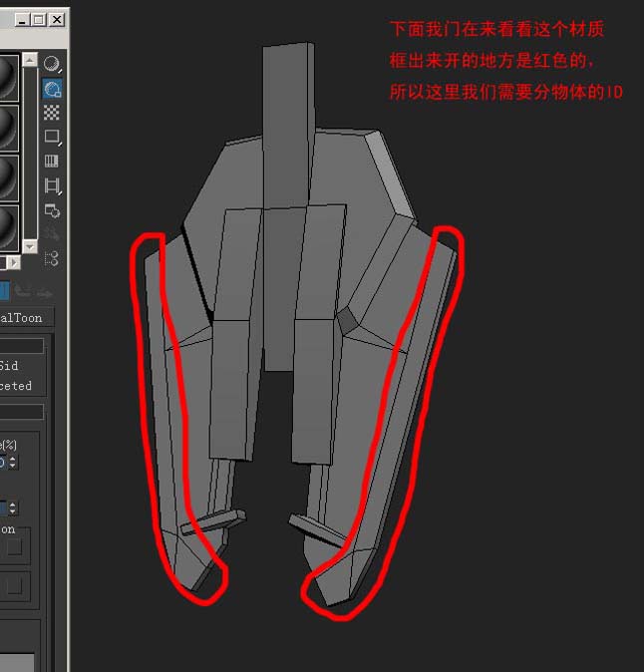Image resolution: width=644 pixels, height=672 pixels.
Task: Click the lower small square map button
Action: [15, 586]
